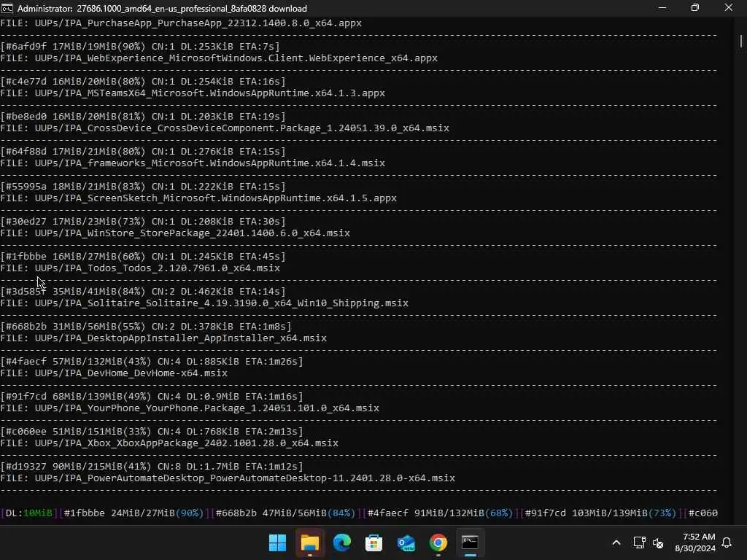Click the #d19327 download progress line
Viewport: 747px width, 560px height.
tap(152, 466)
